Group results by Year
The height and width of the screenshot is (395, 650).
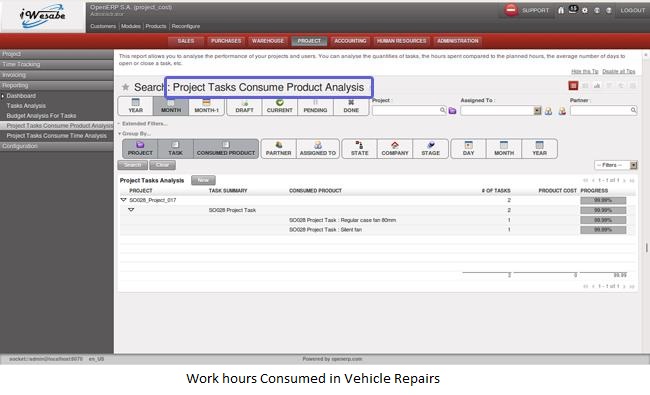pyautogui.click(x=539, y=148)
